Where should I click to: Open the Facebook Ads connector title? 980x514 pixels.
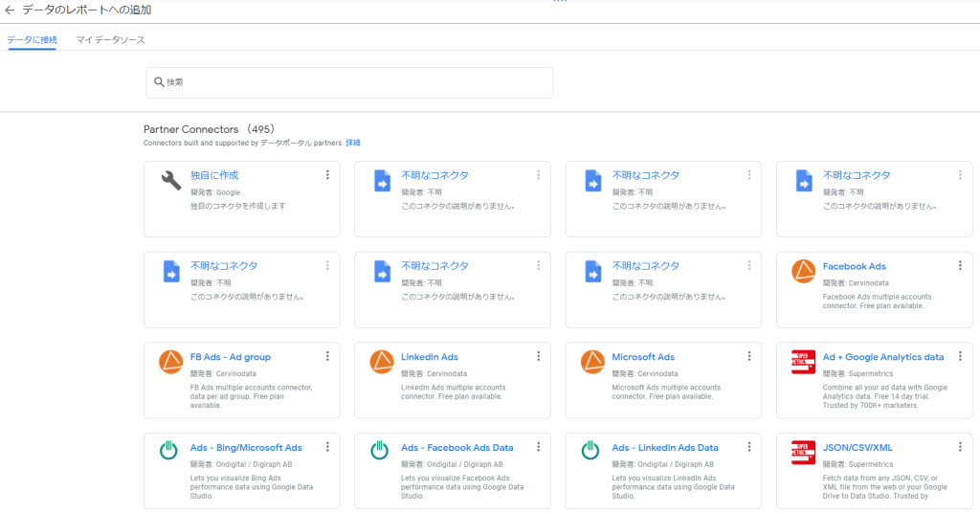pyautogui.click(x=854, y=266)
